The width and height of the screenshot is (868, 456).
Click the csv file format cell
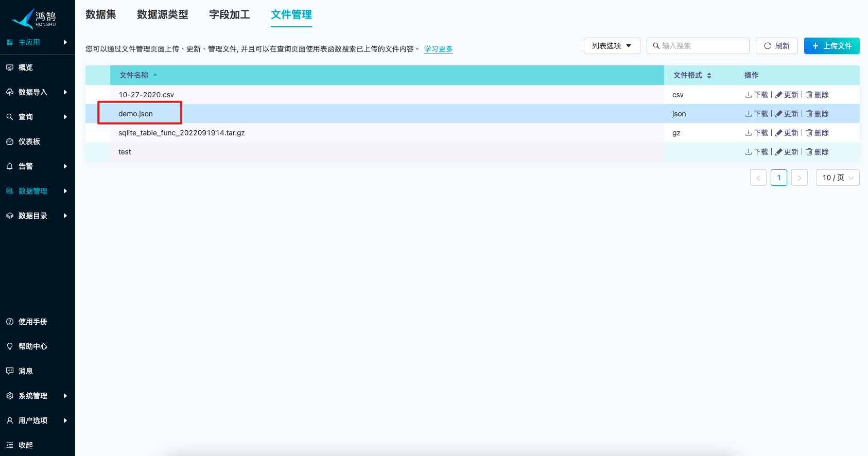[x=678, y=95]
